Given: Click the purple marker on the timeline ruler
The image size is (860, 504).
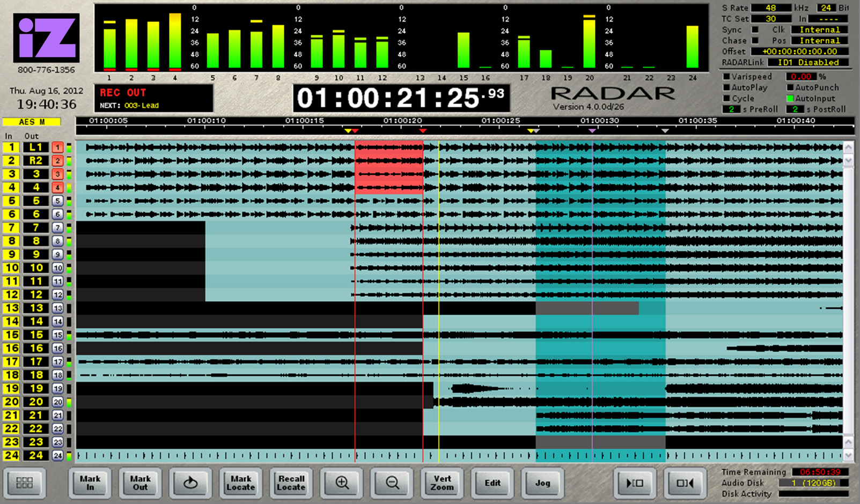Looking at the screenshot, I should click(592, 130).
